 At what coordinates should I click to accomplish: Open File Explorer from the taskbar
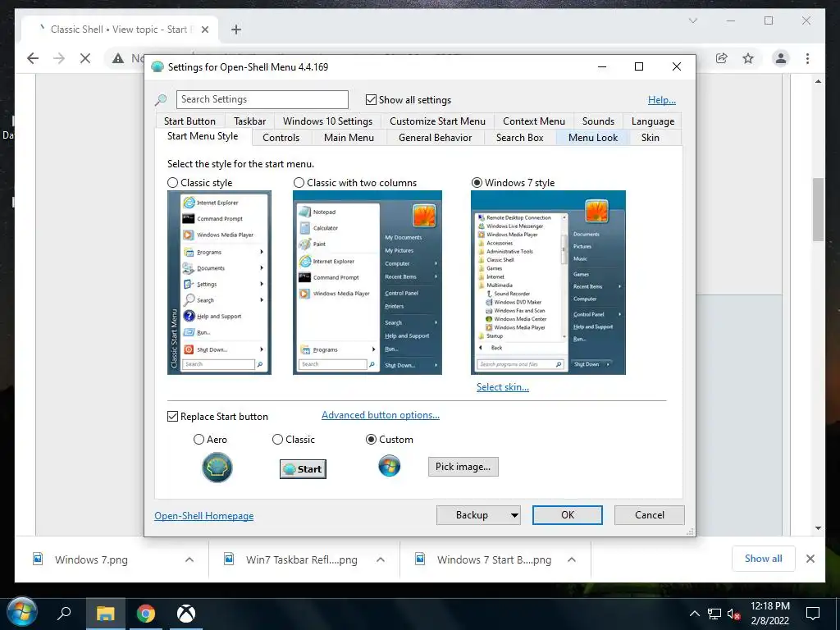105,614
